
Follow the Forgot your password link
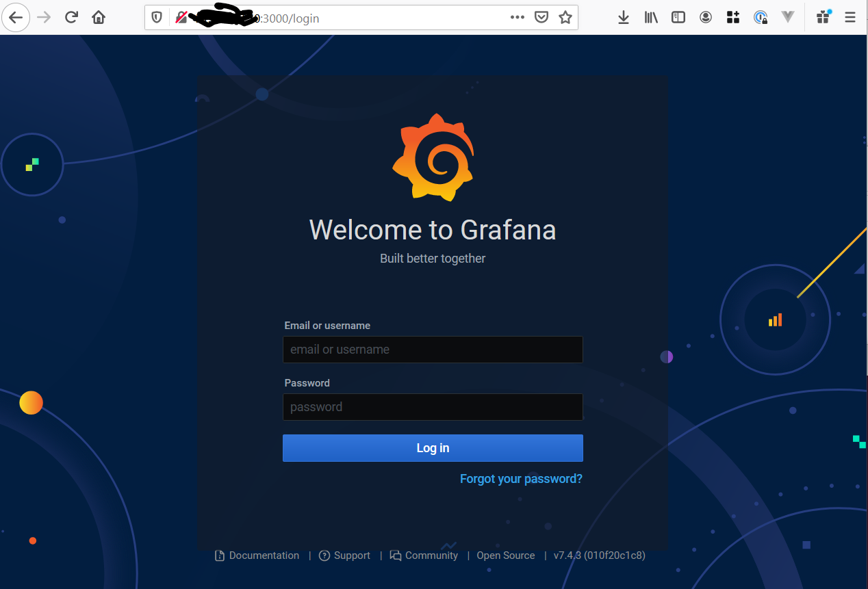point(521,479)
